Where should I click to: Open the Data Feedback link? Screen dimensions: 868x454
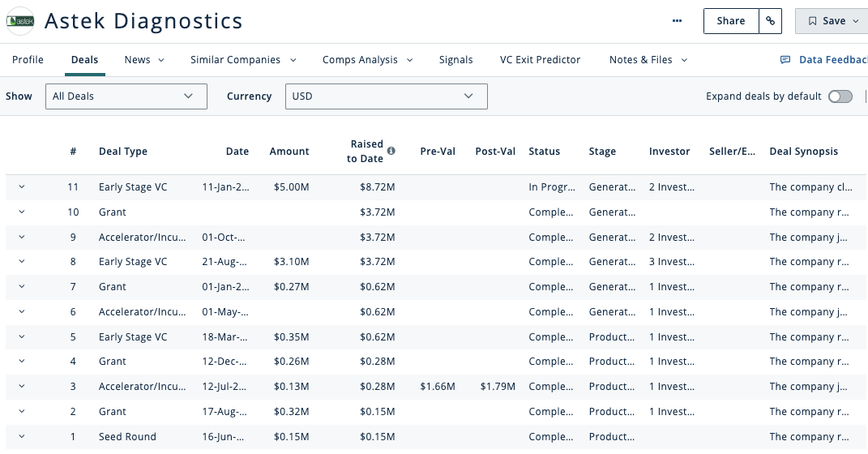click(832, 60)
